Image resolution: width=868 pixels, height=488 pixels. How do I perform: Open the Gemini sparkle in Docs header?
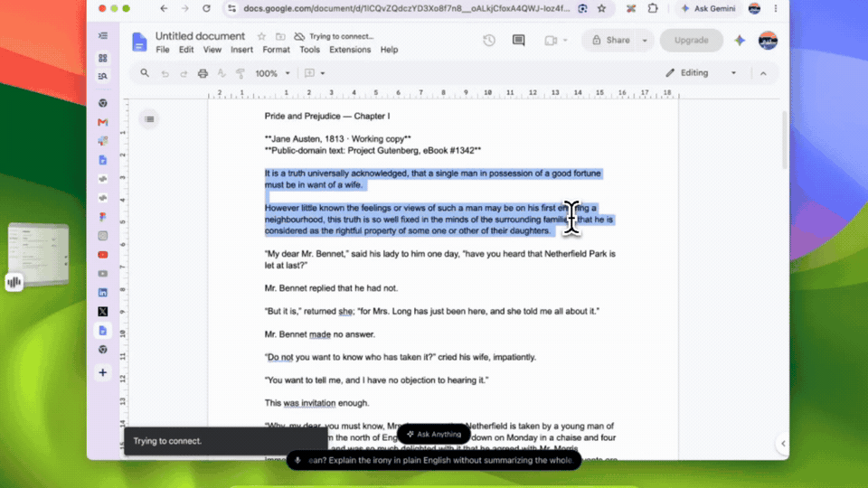point(741,41)
